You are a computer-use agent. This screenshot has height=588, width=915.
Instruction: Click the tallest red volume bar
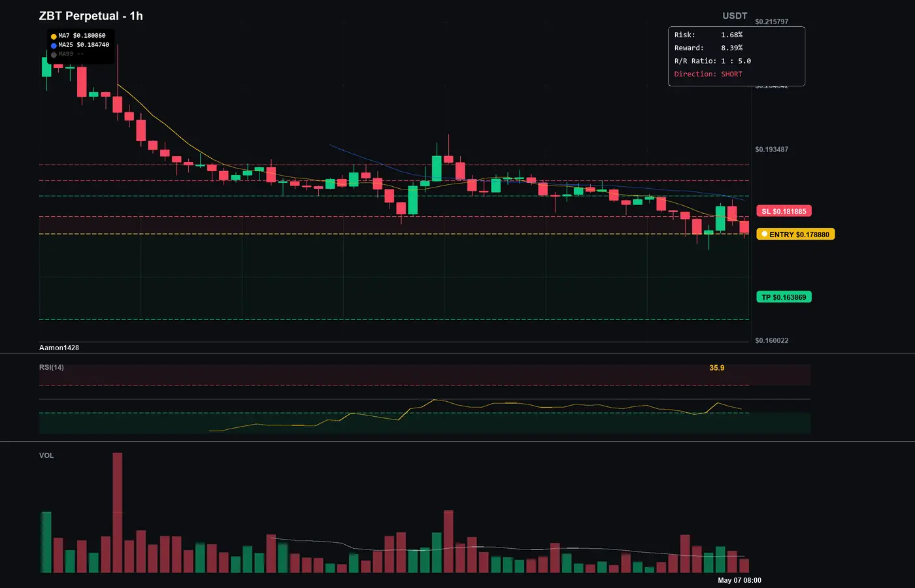click(x=118, y=513)
